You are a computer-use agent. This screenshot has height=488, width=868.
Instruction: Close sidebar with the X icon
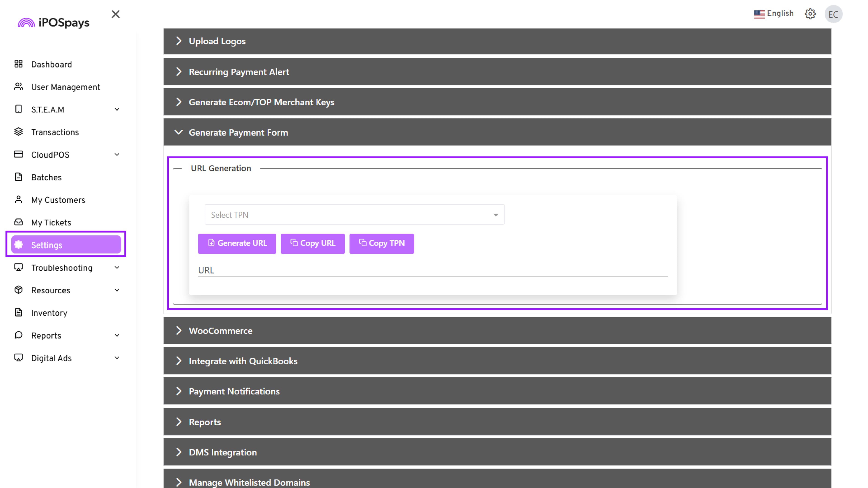pyautogui.click(x=116, y=14)
